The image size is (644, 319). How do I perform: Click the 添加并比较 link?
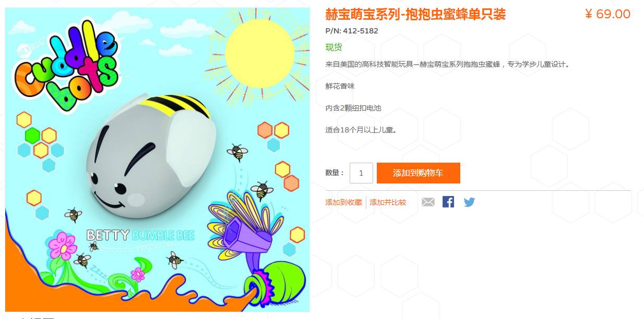tap(388, 202)
